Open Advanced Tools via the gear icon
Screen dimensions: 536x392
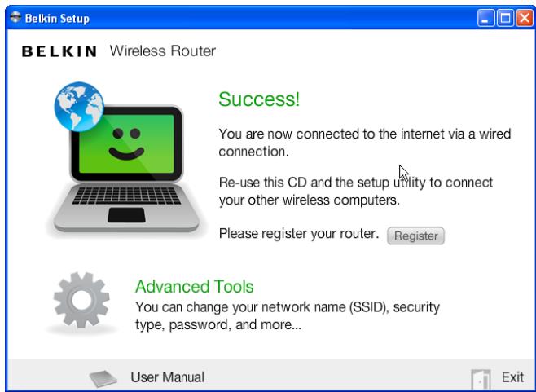click(x=81, y=300)
